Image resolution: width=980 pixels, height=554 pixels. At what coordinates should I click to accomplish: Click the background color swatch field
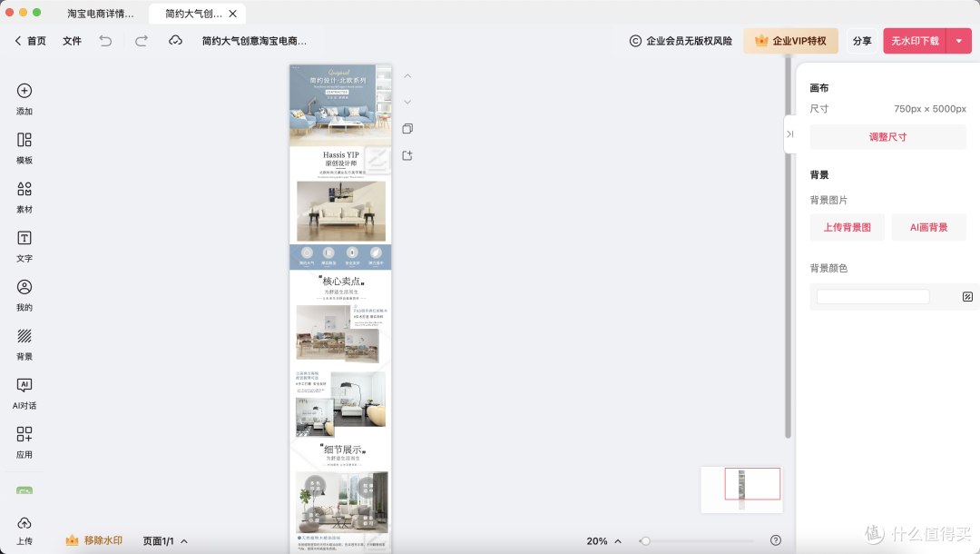[873, 296]
